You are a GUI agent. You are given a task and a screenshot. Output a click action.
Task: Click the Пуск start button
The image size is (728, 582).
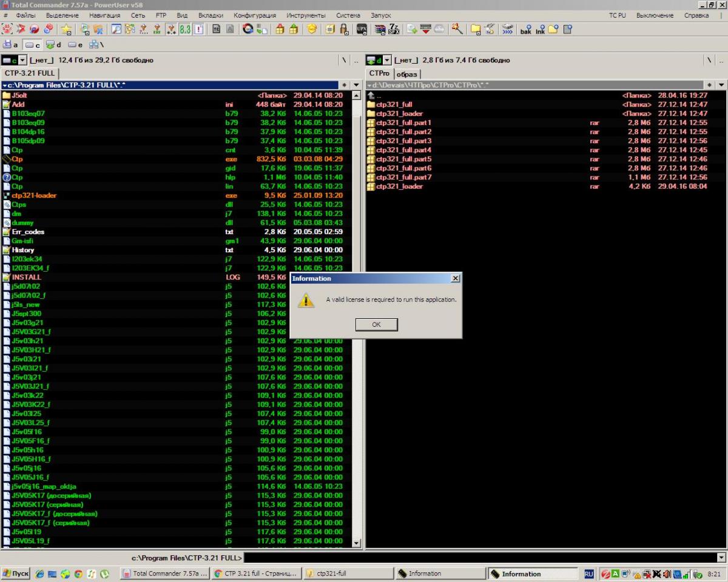coord(16,574)
